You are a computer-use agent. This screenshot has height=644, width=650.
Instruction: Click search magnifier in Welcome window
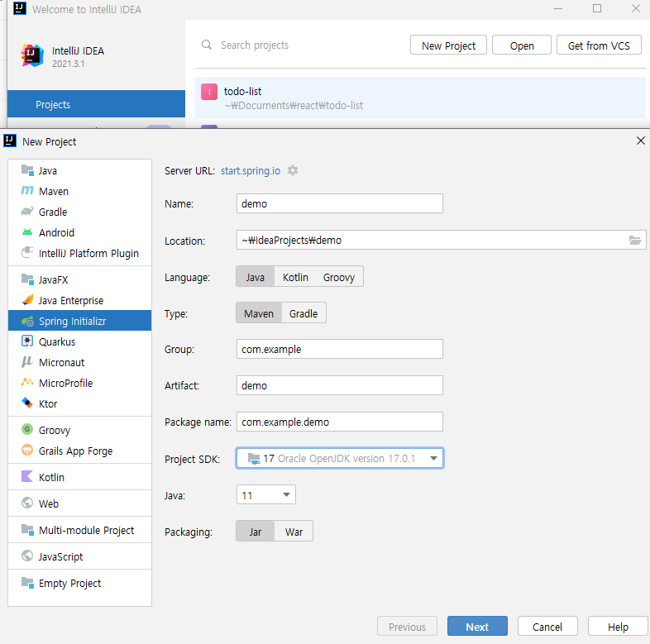(x=207, y=45)
